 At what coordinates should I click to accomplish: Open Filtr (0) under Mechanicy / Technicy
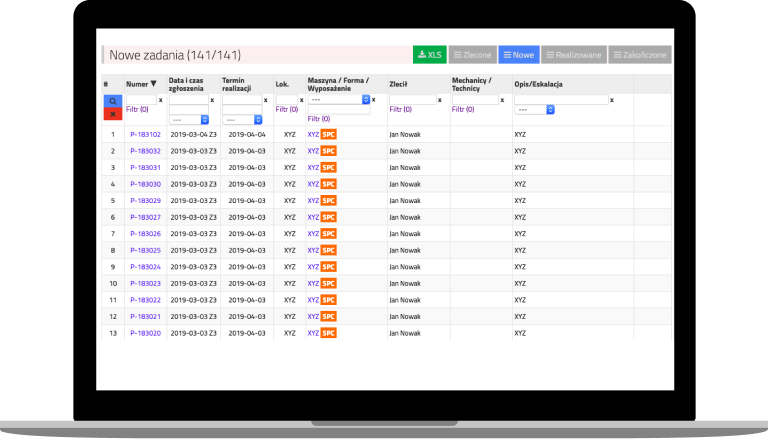pyautogui.click(x=463, y=109)
